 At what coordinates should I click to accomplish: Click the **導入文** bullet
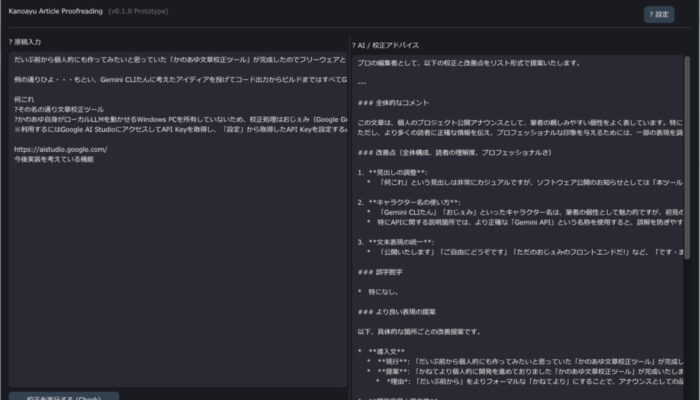click(x=381, y=352)
